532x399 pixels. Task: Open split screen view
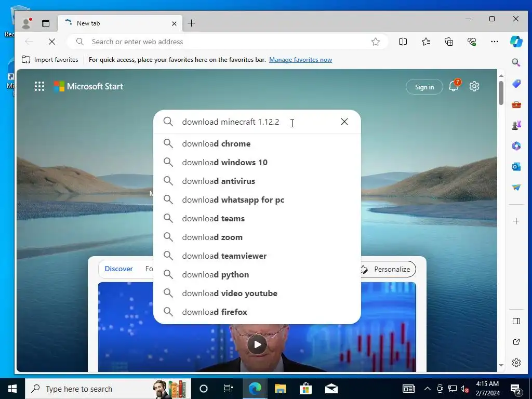pos(403,42)
